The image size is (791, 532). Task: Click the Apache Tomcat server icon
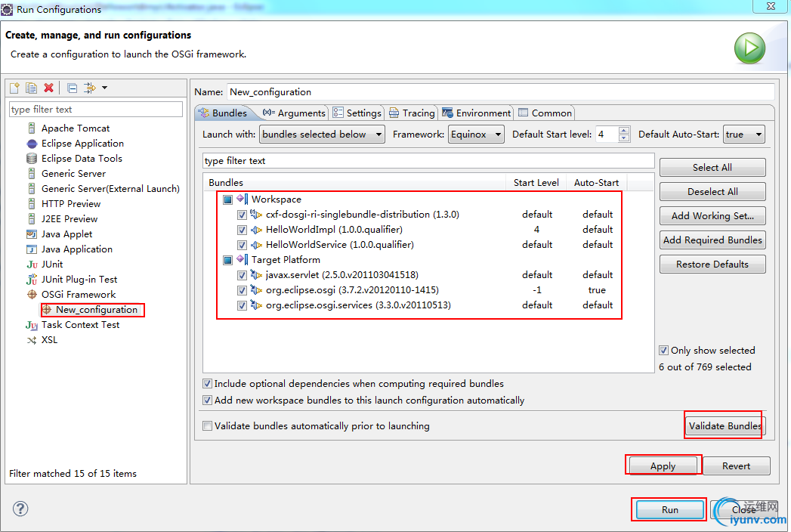pyautogui.click(x=32, y=128)
